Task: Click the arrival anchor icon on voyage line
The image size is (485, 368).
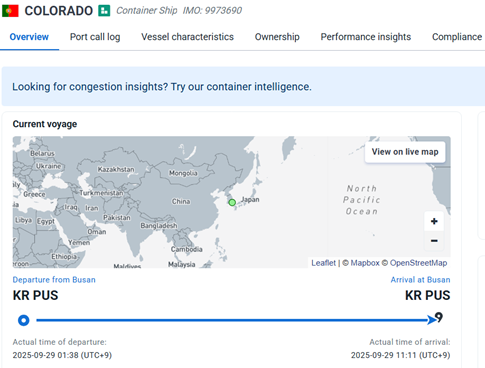Action: coord(439,317)
